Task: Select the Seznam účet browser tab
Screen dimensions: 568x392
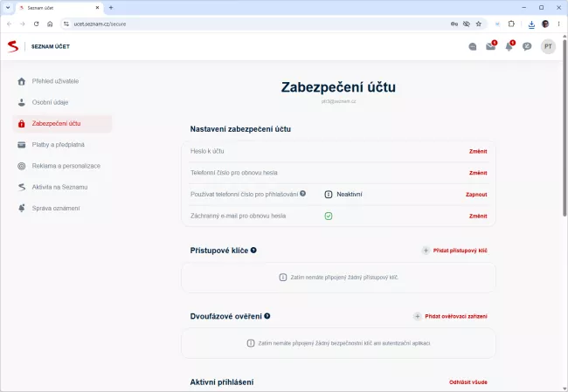Action: [x=59, y=8]
